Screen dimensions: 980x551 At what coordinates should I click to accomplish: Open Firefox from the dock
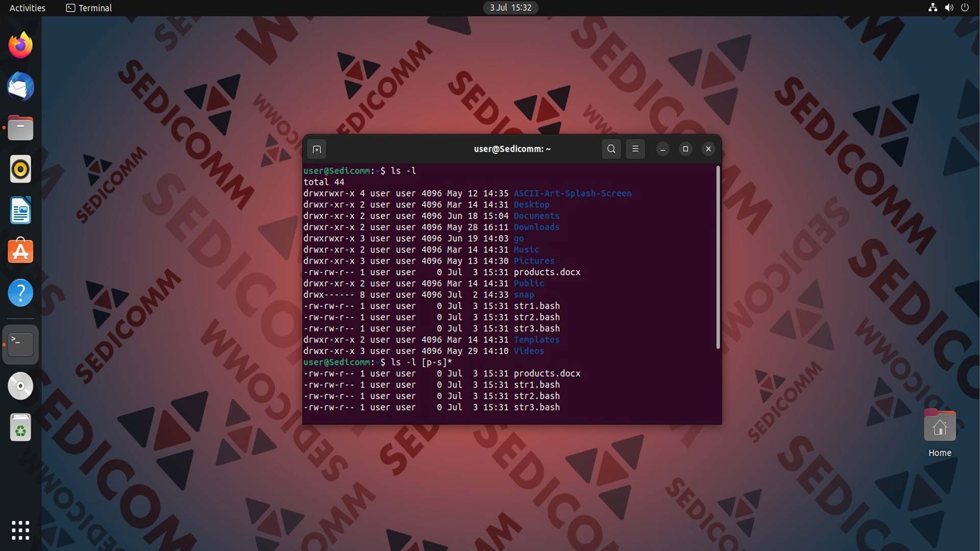click(20, 45)
